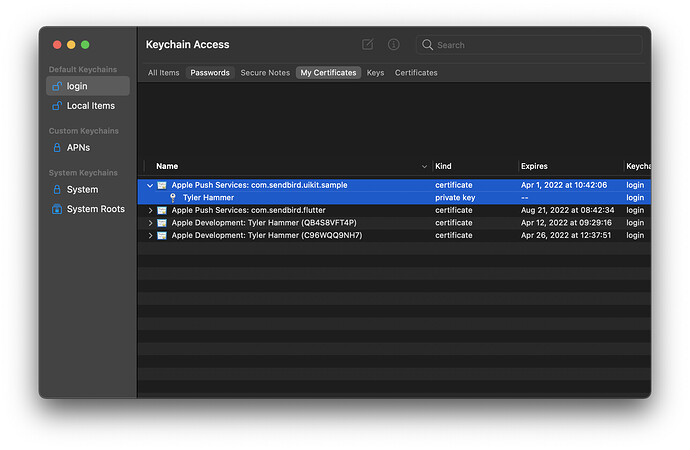Click the lock icon beside System
This screenshot has width=690, height=450.
(x=57, y=190)
